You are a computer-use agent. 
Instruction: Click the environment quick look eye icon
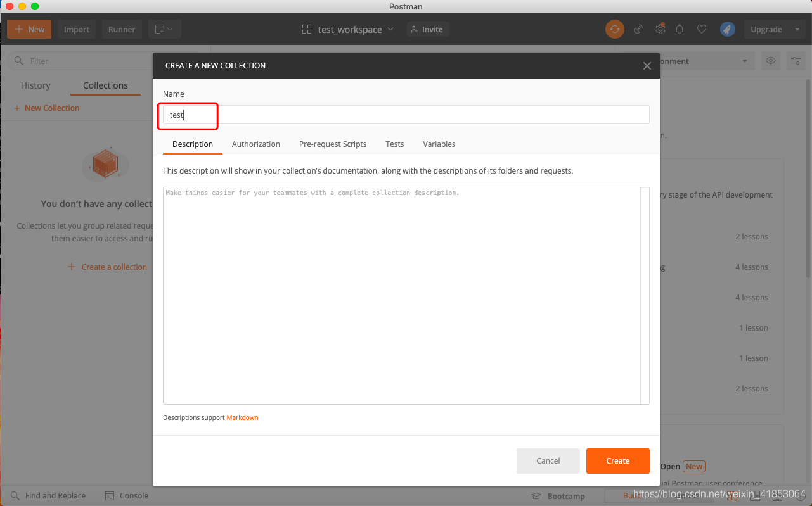[771, 61]
